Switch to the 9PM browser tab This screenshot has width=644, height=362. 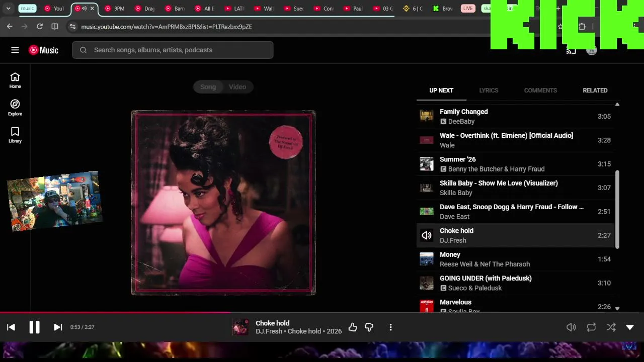(x=115, y=9)
